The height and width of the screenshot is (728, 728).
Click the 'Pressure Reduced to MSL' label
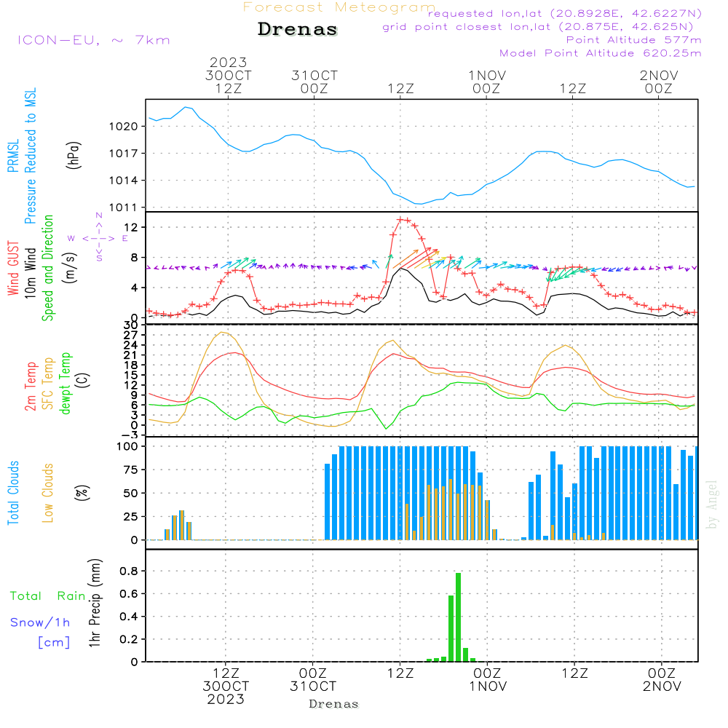30,156
